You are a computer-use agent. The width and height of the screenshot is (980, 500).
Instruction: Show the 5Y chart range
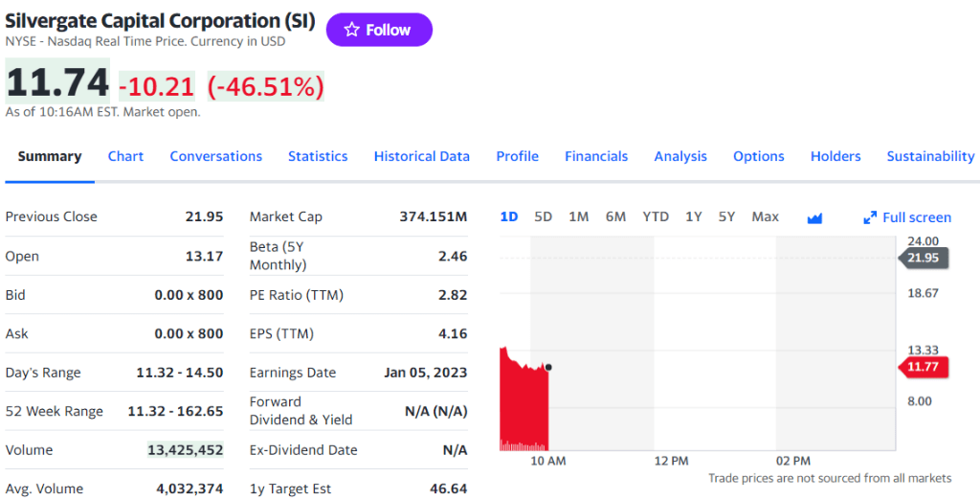click(x=726, y=217)
